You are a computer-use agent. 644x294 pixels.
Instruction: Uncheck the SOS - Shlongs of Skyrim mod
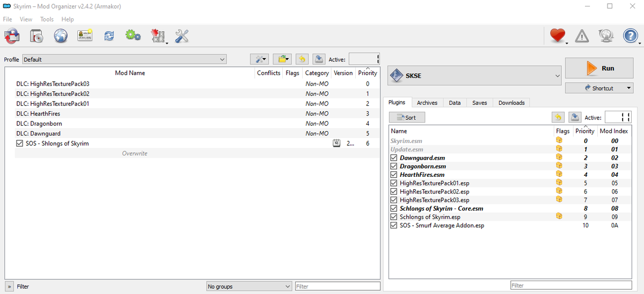pos(20,144)
